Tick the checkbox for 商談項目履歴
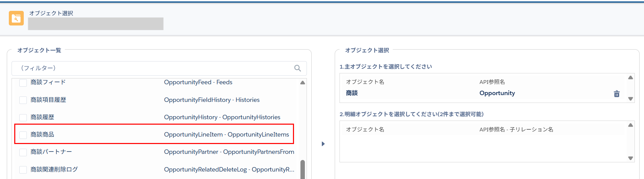 23,100
